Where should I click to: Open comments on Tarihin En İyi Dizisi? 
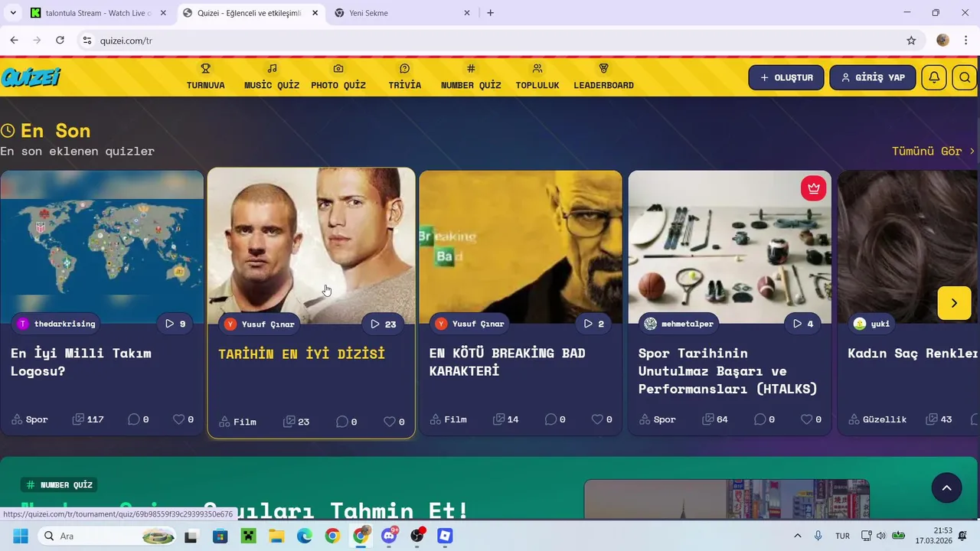(347, 422)
